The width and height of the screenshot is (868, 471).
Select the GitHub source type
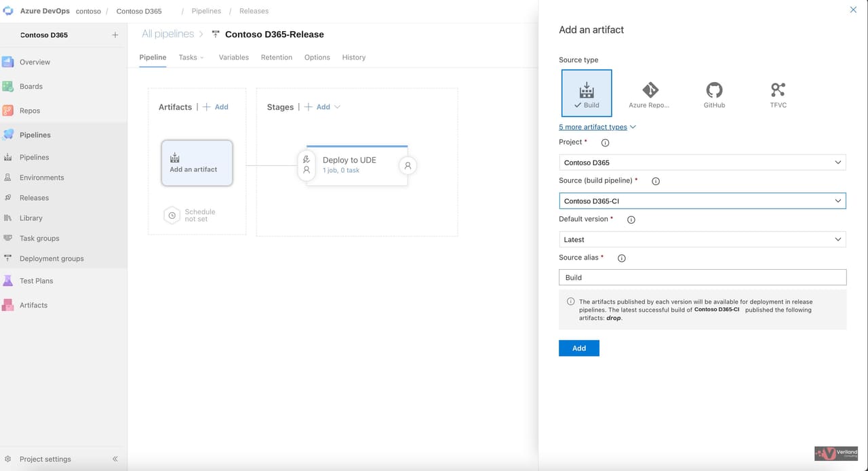coord(714,93)
